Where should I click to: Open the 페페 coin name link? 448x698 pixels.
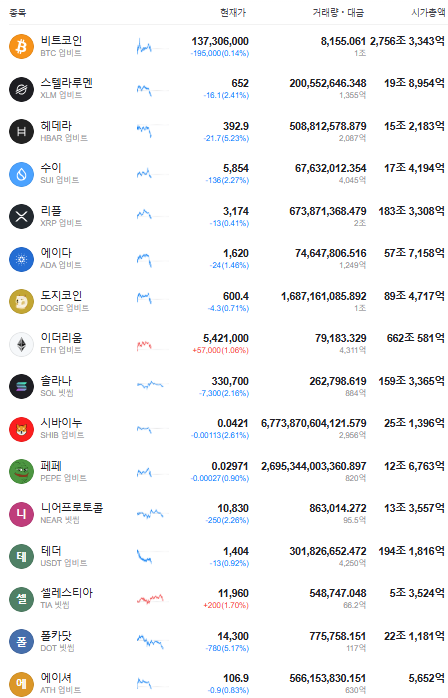[51, 466]
